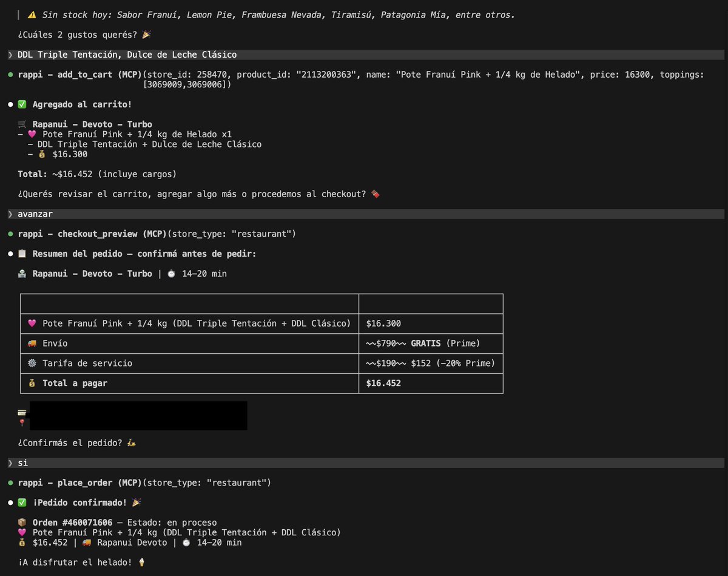Click 'Orden #460071606' order number text
Viewport: 728px width, 576px height.
coord(72,523)
